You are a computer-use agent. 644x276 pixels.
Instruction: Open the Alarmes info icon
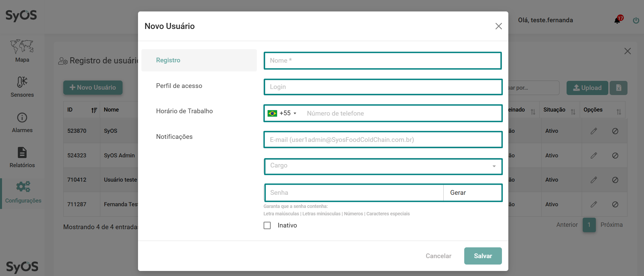point(22,118)
